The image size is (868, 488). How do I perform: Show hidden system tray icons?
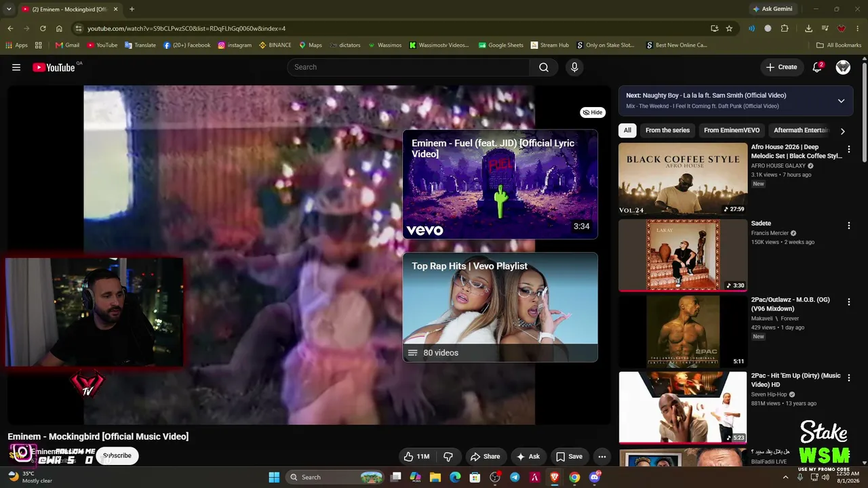tap(786, 477)
